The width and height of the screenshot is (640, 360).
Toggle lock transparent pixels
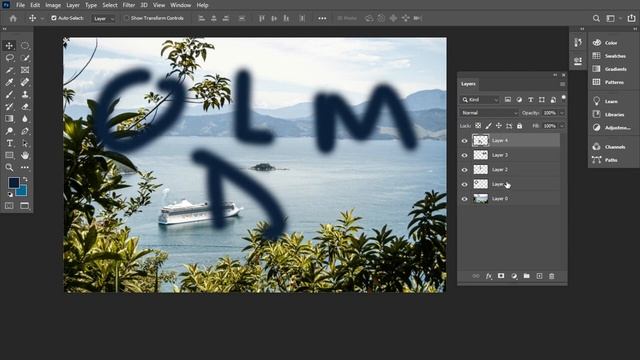click(478, 126)
